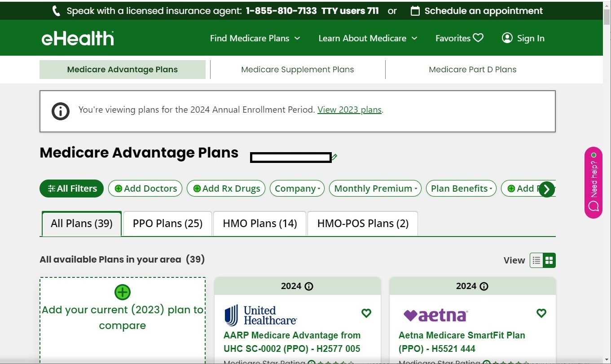Switch to grid view icon

(x=549, y=260)
